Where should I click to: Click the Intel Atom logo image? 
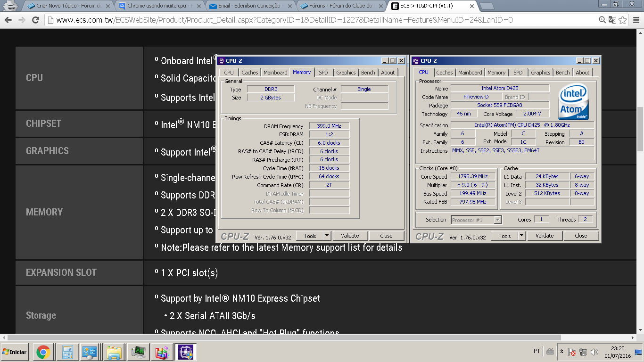click(573, 102)
